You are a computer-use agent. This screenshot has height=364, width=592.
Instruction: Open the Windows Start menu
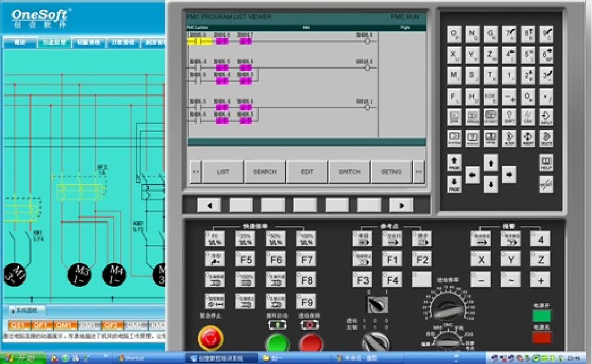tap(22, 359)
